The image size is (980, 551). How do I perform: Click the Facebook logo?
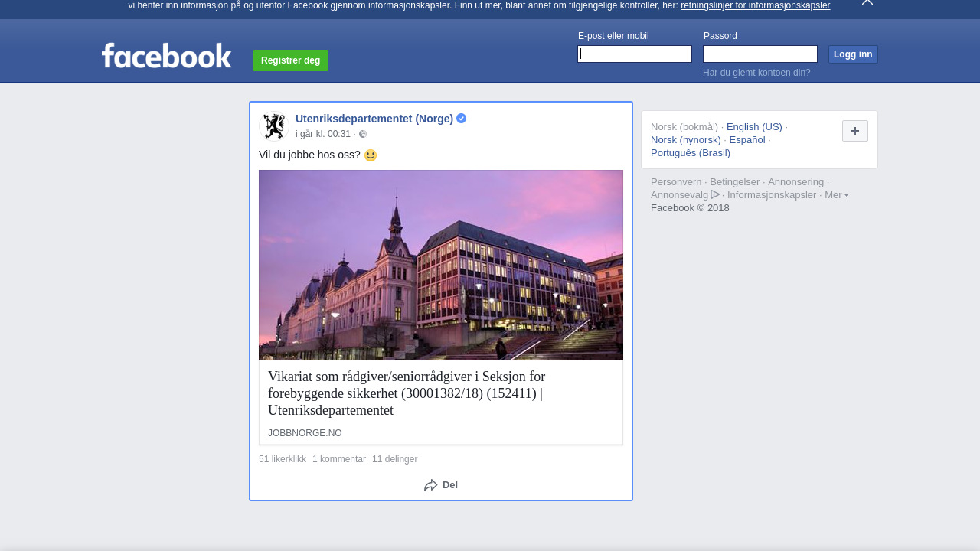click(x=166, y=56)
